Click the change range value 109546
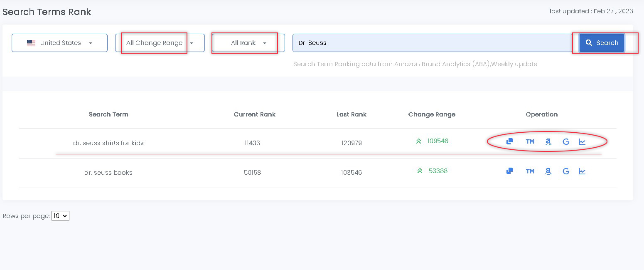Image resolution: width=644 pixels, height=270 pixels. [438, 141]
